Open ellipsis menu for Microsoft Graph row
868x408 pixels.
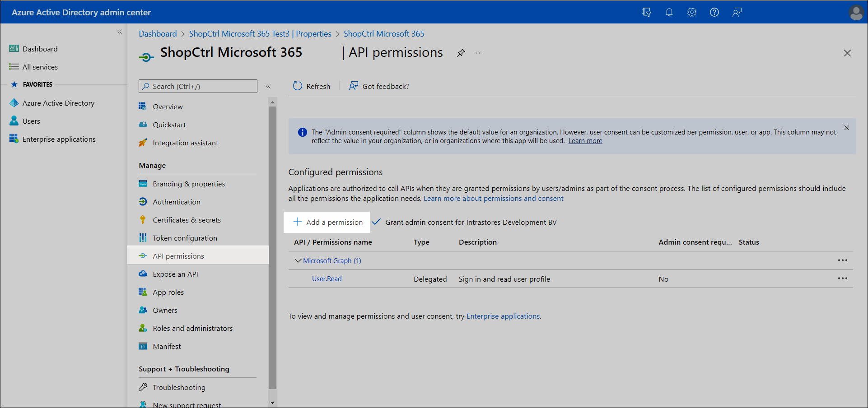pyautogui.click(x=842, y=260)
